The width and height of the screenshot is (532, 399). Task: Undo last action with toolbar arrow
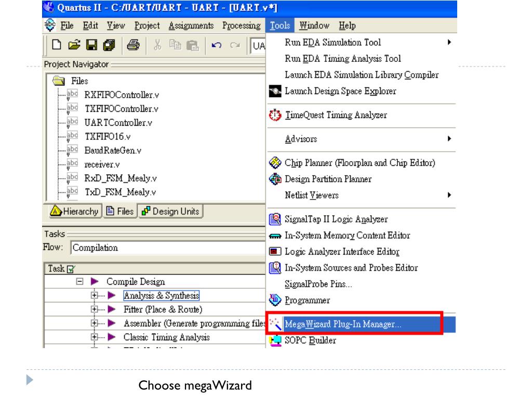pyautogui.click(x=217, y=45)
